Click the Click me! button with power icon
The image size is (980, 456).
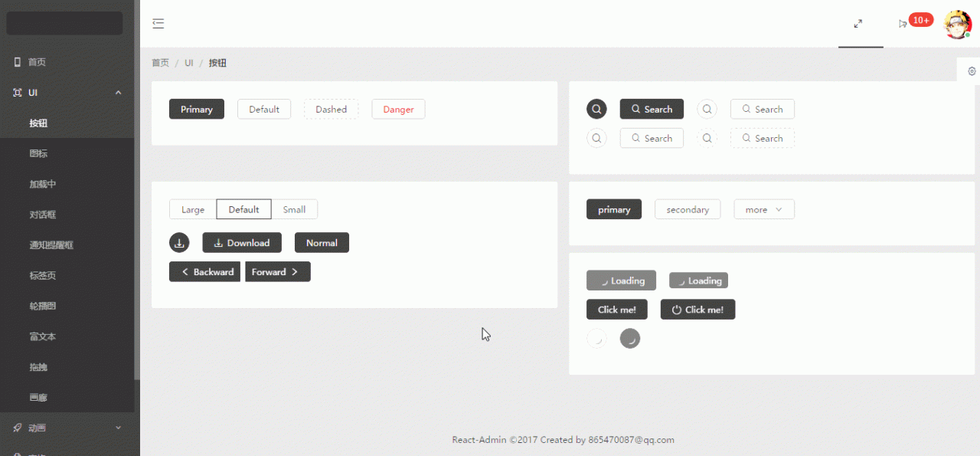697,310
